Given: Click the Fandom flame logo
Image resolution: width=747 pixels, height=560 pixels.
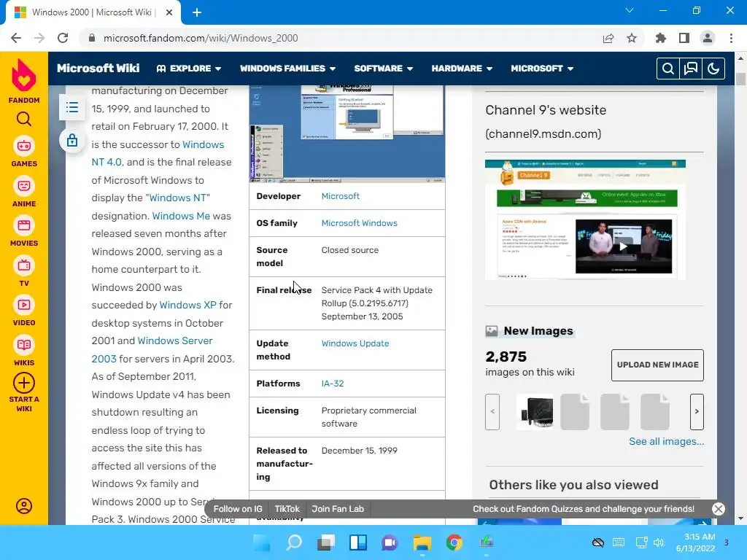Looking at the screenshot, I should (x=24, y=76).
